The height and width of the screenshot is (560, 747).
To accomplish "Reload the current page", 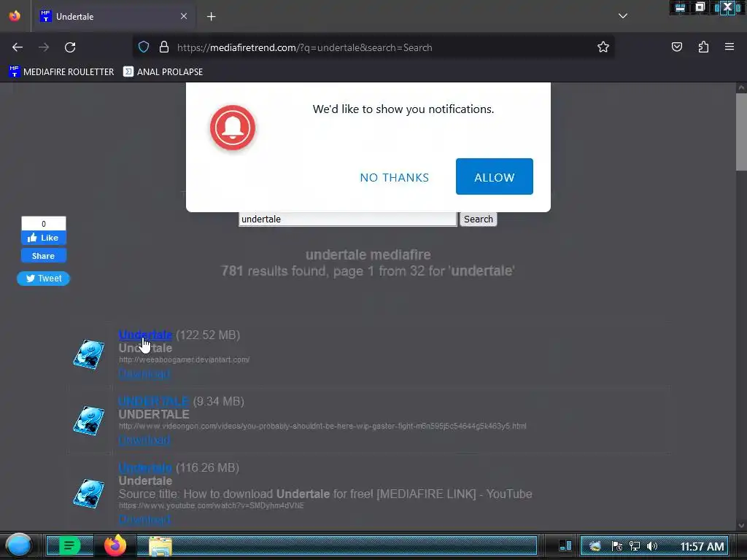I will click(70, 47).
